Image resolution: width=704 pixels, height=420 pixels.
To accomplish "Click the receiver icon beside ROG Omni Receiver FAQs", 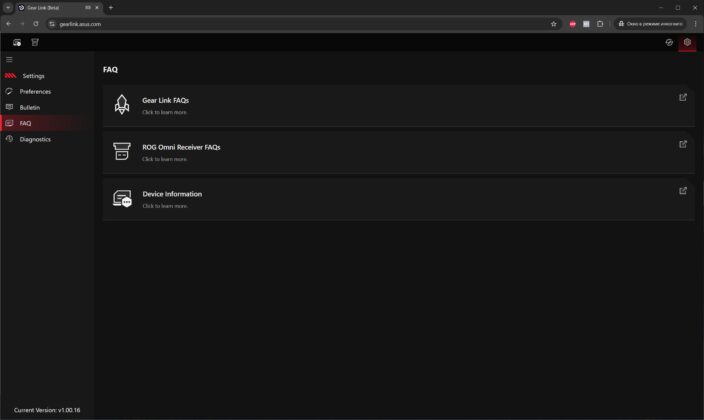I will pyautogui.click(x=122, y=151).
